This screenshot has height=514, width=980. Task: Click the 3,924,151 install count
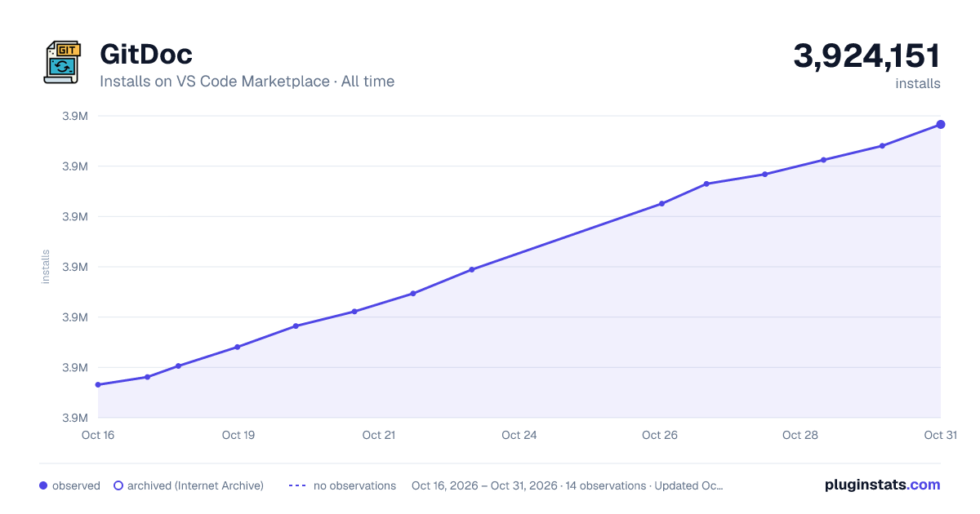point(866,56)
